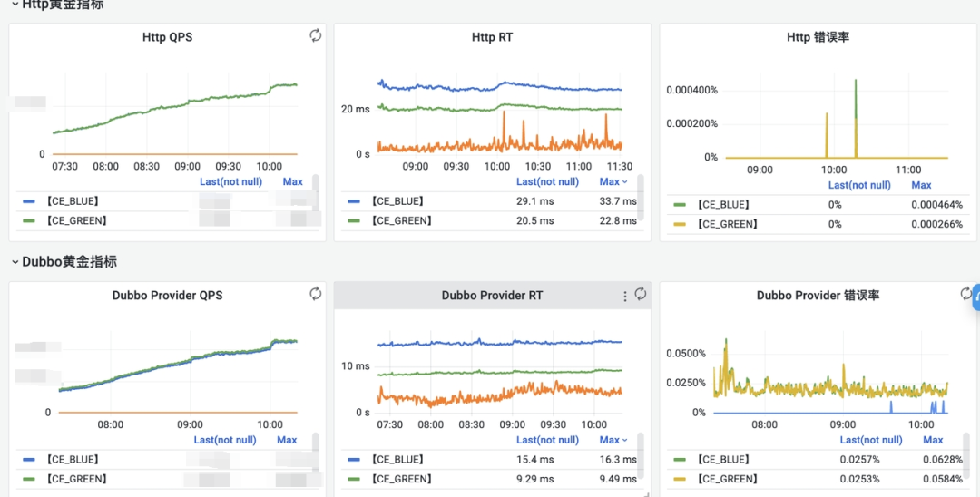This screenshot has height=497, width=980.
Task: Collapse the Http黄金指标 row
Action: click(x=15, y=5)
